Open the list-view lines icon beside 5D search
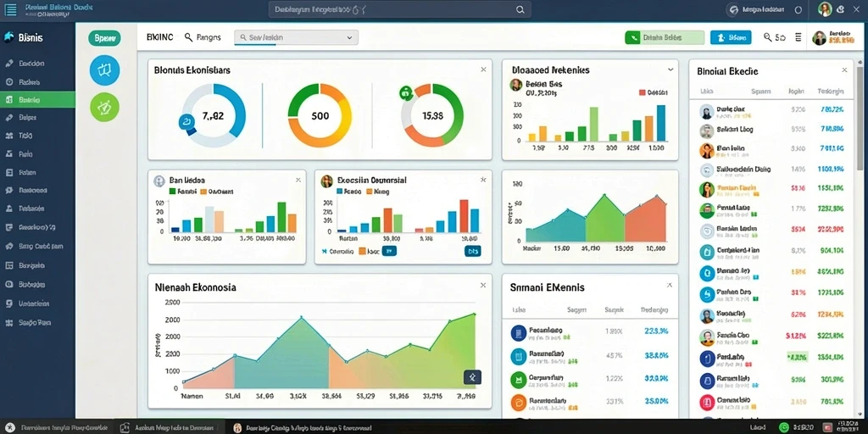The width and height of the screenshot is (868, 434). 798,37
